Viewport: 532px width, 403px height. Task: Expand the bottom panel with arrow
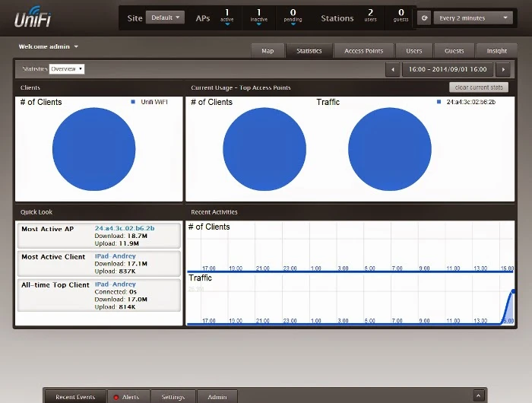478,395
